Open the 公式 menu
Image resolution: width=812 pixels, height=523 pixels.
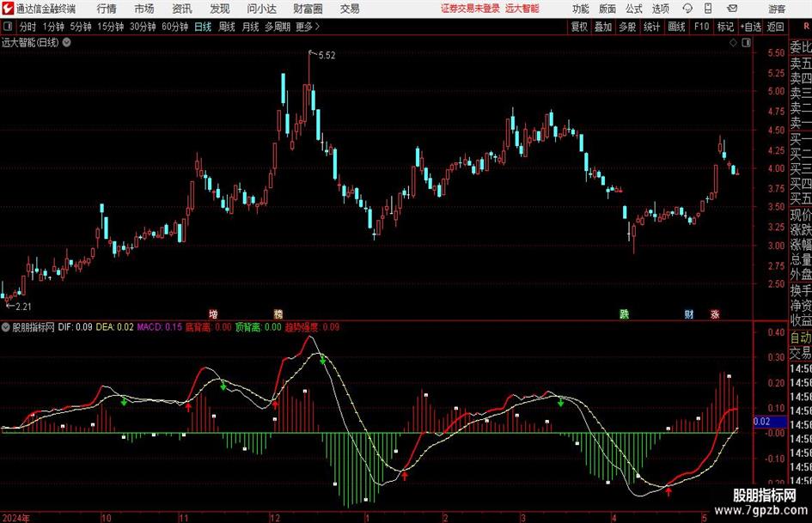634,9
